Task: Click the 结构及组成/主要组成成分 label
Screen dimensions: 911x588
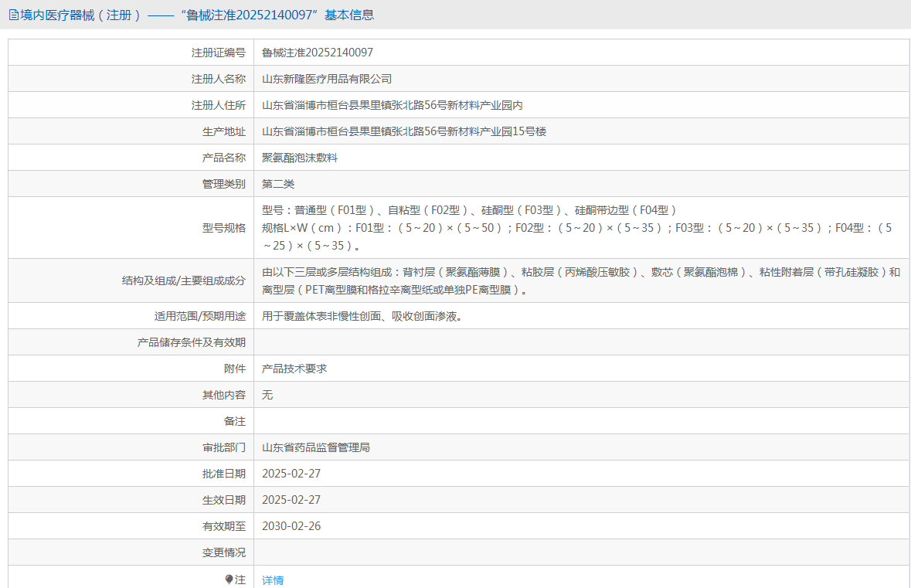Action: tap(184, 280)
